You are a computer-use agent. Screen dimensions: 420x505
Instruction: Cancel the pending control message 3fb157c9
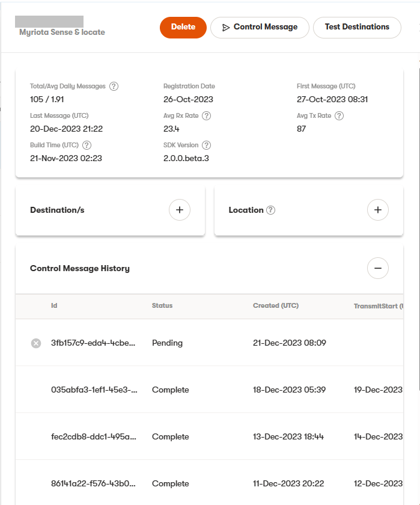pyautogui.click(x=36, y=343)
